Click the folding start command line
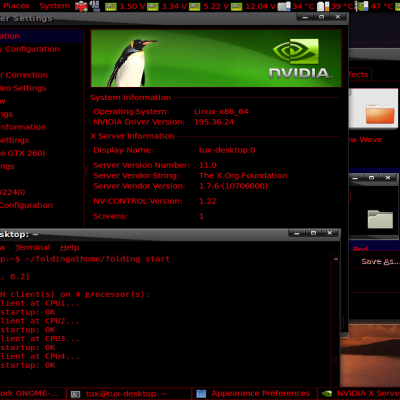400x400 pixels. point(85,259)
